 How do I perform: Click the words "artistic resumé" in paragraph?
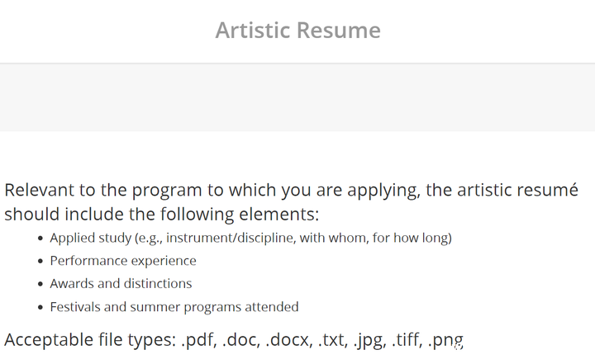(517, 190)
